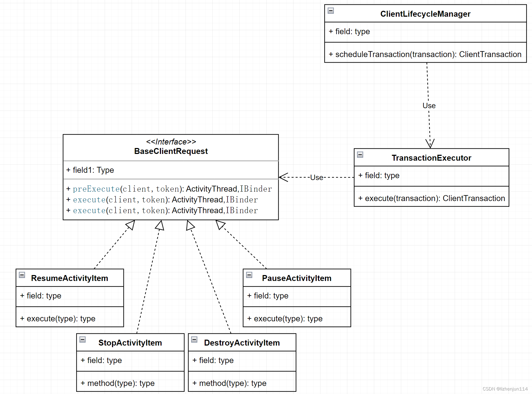This screenshot has width=532, height=394.
Task: Select the scheduleTransaction method row
Action: (425, 54)
